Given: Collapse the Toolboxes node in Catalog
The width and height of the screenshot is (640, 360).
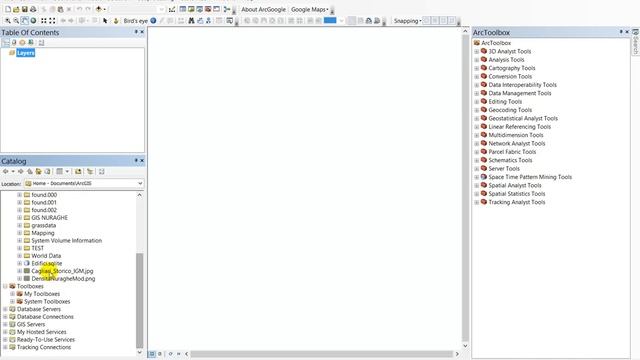Looking at the screenshot, I should [x=5, y=286].
